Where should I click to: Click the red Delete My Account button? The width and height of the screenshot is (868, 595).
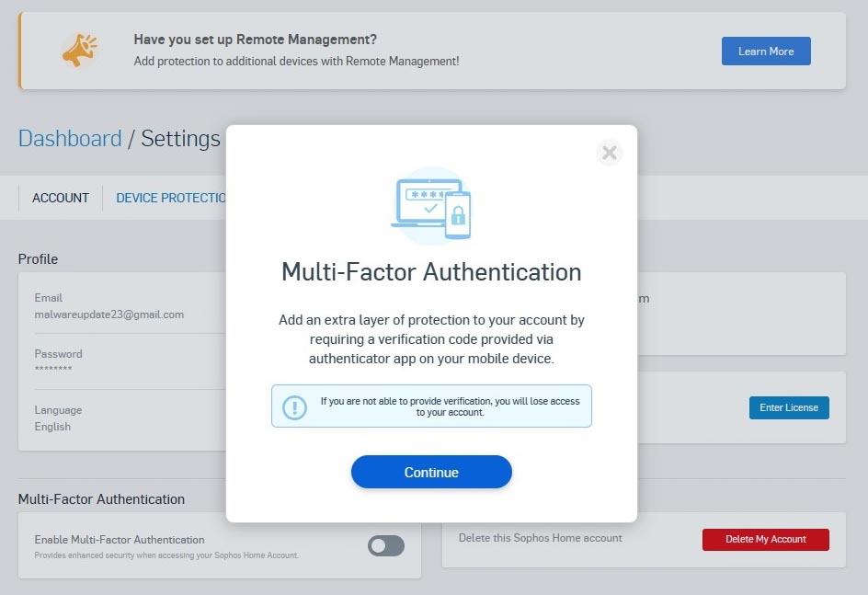tap(765, 539)
